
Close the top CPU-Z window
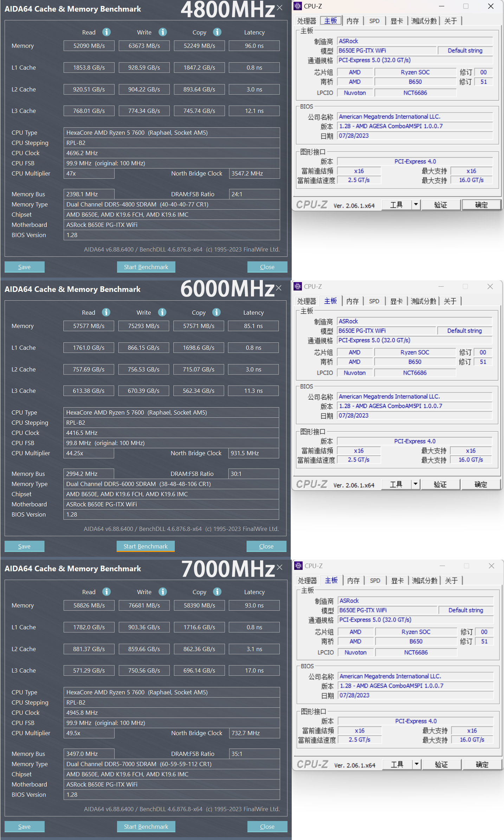tap(491, 6)
